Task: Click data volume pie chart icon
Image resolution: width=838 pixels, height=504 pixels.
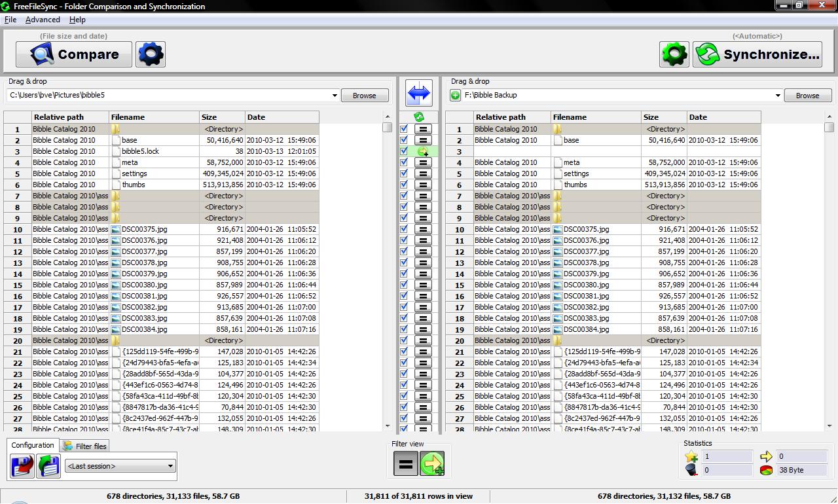Action: (766, 470)
